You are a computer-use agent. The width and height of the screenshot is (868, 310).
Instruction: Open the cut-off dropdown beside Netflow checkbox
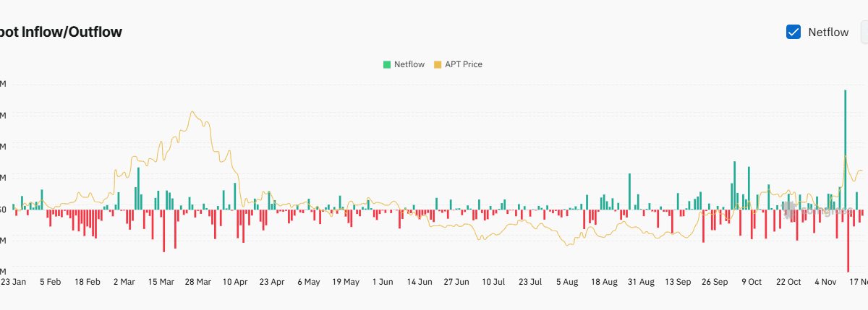tap(863, 32)
